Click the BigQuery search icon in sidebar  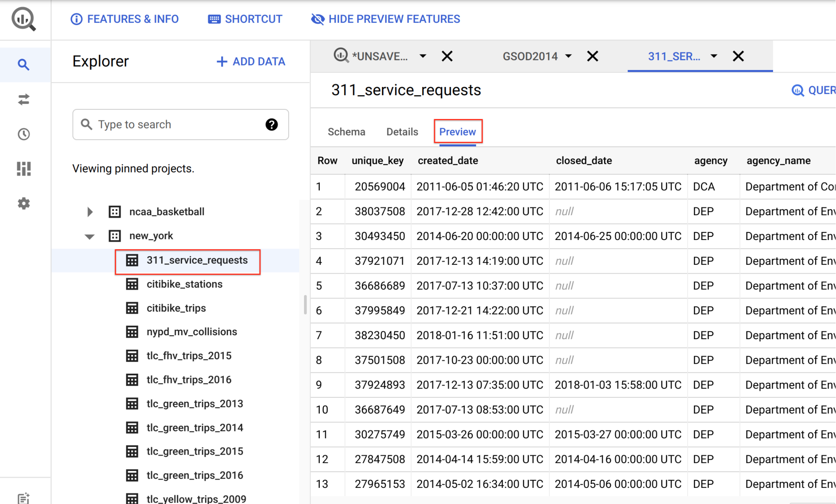[24, 62]
